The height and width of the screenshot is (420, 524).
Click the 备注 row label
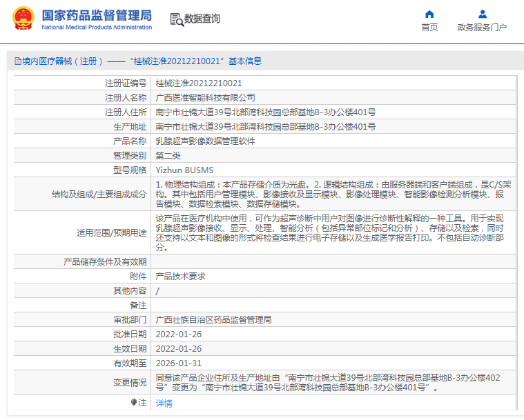[138, 306]
